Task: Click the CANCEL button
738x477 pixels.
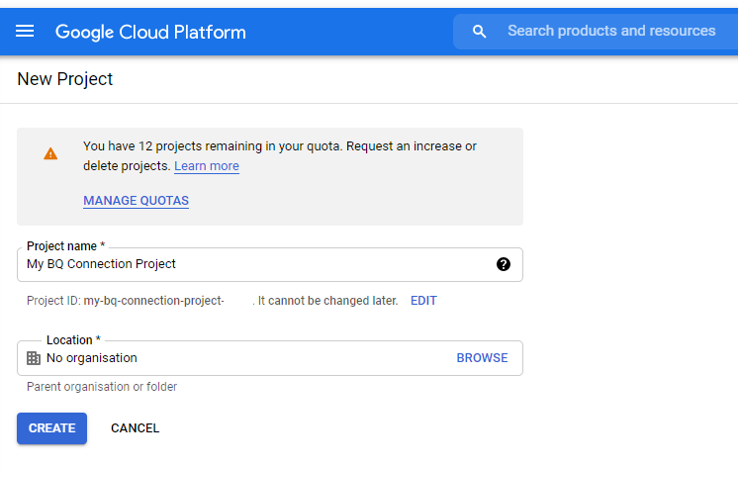Action: point(135,428)
